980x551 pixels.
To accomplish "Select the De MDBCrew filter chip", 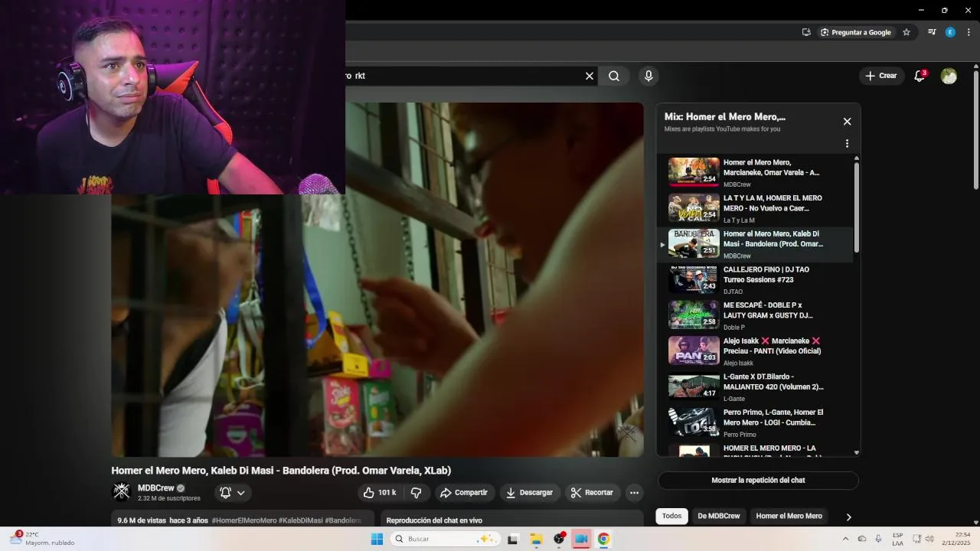I will click(x=718, y=516).
